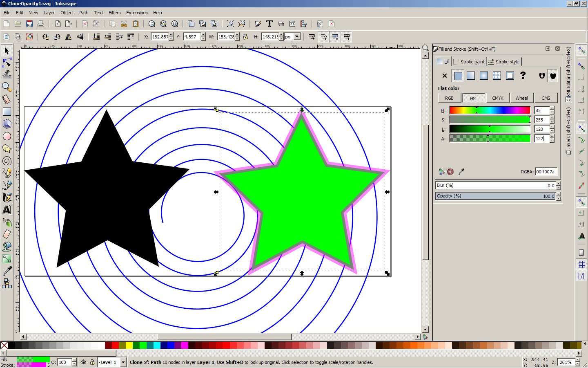588x368 pixels.
Task: Toggle current layer visibility eye
Action: tap(84, 362)
